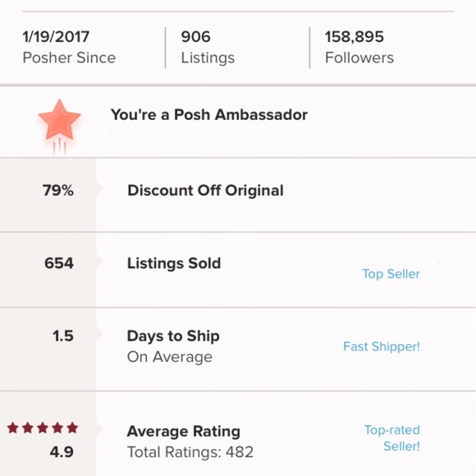Tap the Total Ratings: 482 text
This screenshot has width=476, height=476.
coord(190,452)
